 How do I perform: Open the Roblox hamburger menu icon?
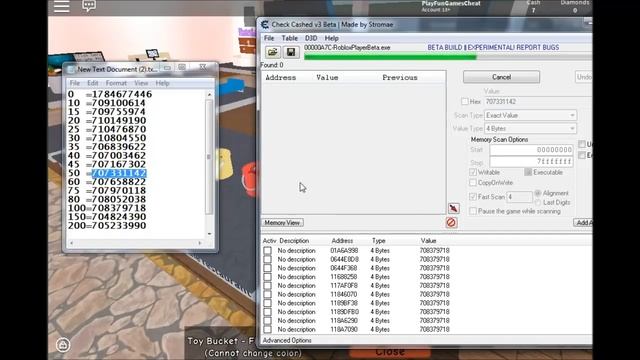[62, 6]
